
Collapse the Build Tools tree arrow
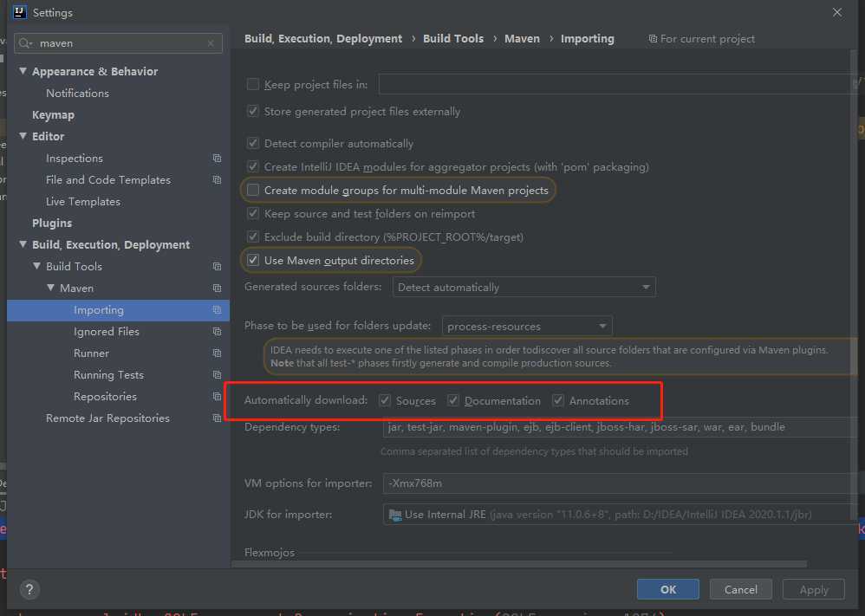point(36,266)
